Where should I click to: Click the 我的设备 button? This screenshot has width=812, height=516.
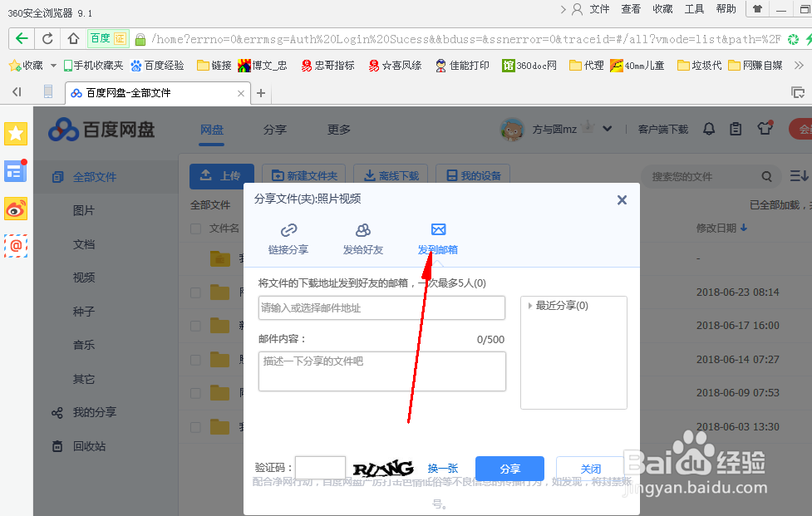pyautogui.click(x=473, y=176)
